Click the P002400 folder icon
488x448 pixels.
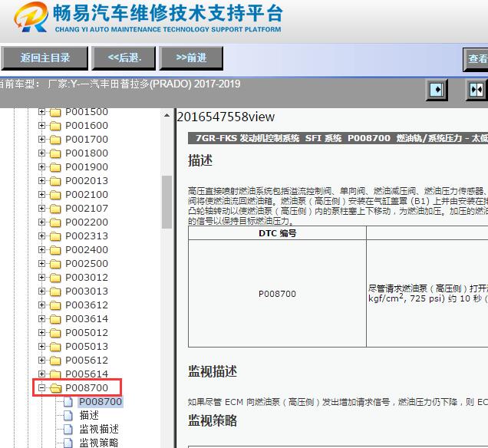click(x=55, y=250)
